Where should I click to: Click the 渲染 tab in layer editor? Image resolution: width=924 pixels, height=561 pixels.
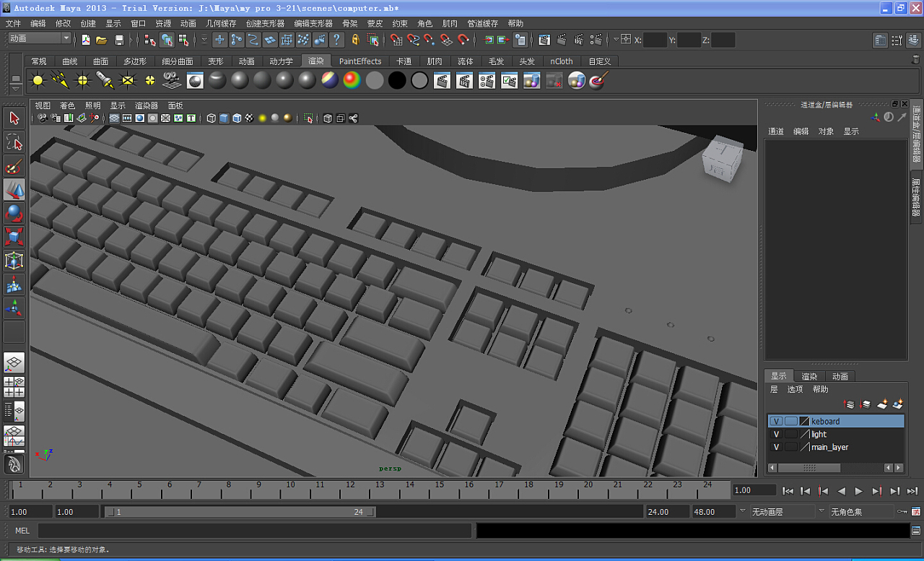coord(809,376)
